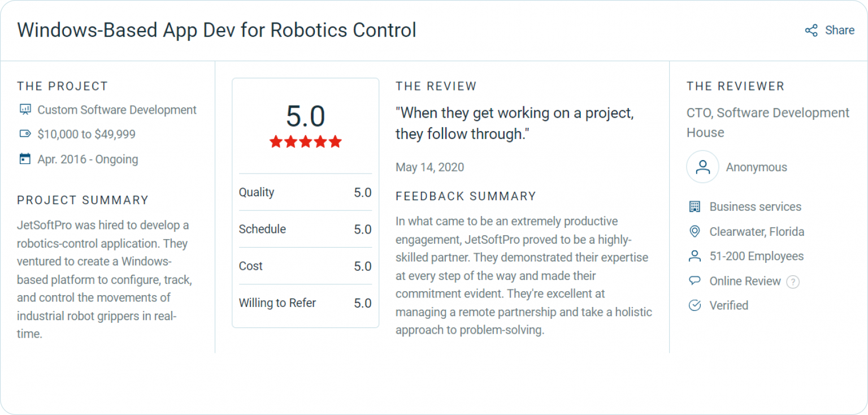
Task: Select the Willing to Refer score row
Action: (x=305, y=303)
